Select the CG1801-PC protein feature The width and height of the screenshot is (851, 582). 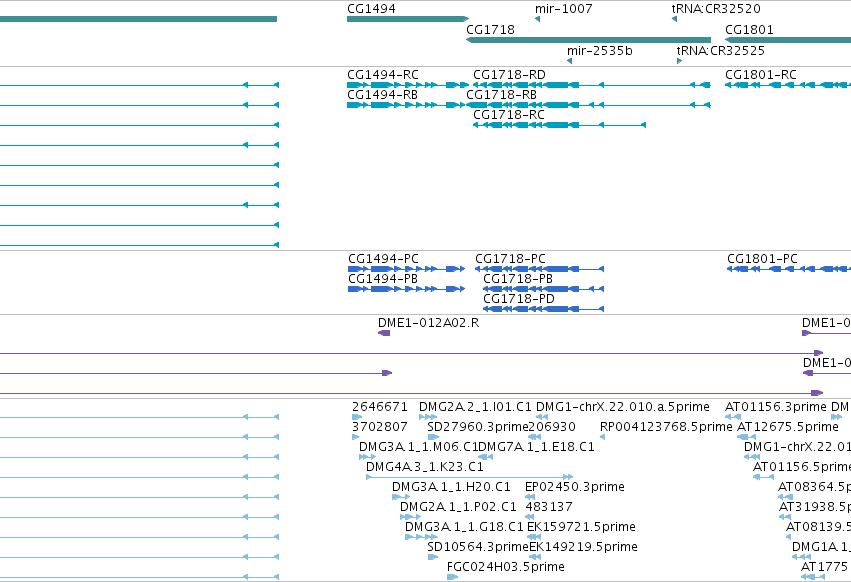pyautogui.click(x=789, y=269)
